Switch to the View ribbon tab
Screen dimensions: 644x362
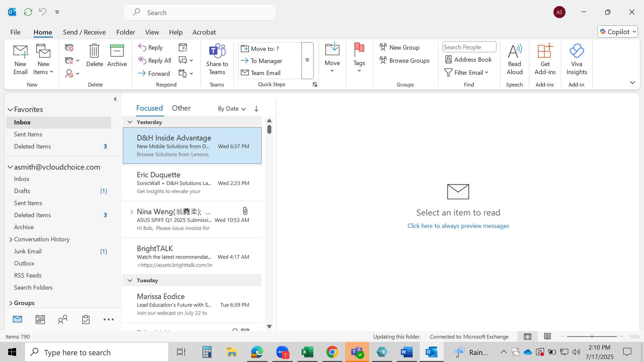[152, 32]
